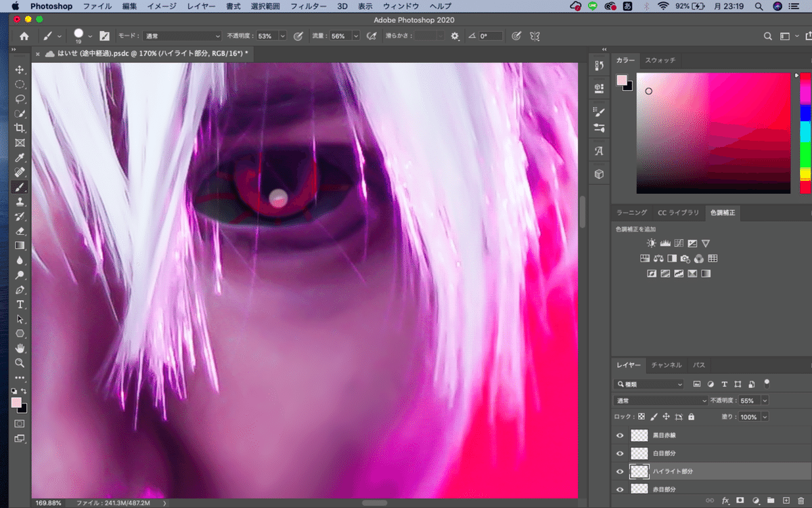Hide the ハイライト部分 layer
Image resolution: width=812 pixels, height=508 pixels.
click(620, 471)
